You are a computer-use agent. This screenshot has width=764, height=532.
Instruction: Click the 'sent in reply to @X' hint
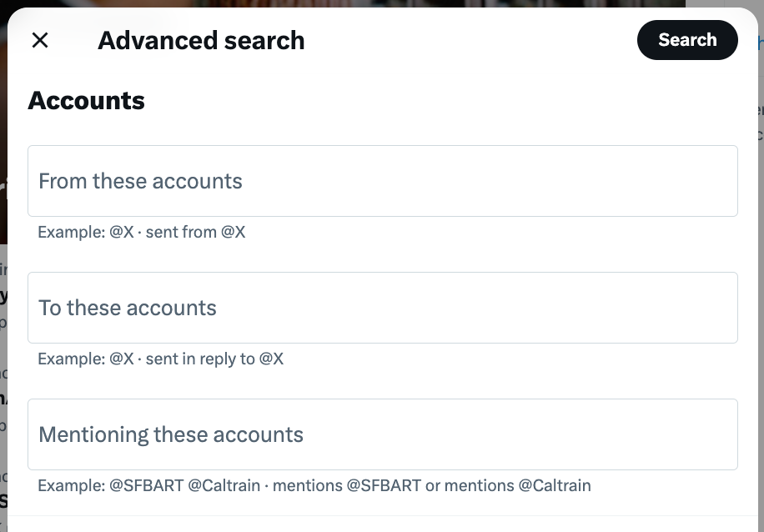coord(161,359)
